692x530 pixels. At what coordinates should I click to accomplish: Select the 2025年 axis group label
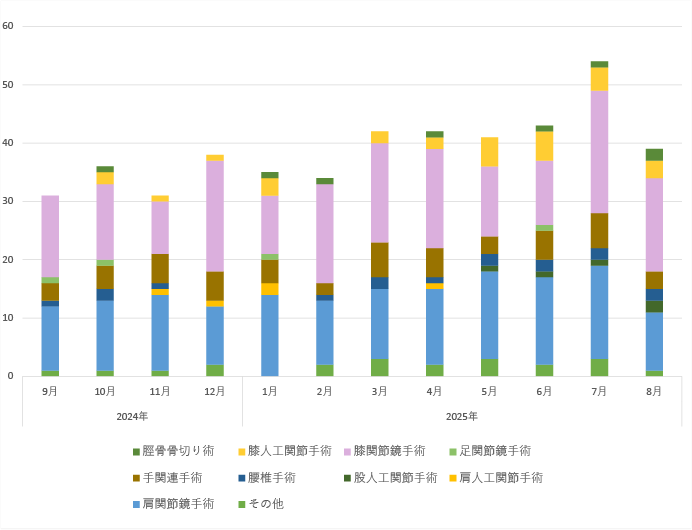pos(461,416)
